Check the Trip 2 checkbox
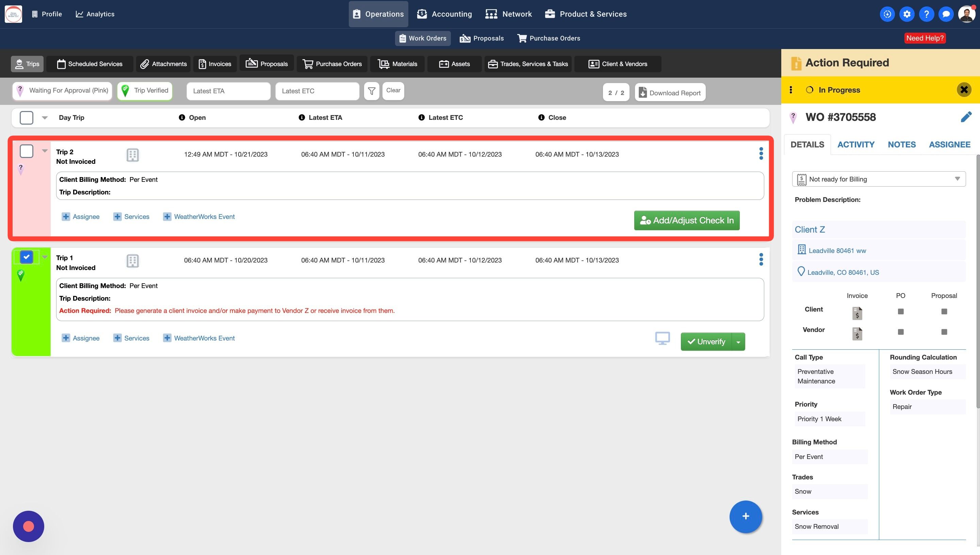 click(x=26, y=151)
